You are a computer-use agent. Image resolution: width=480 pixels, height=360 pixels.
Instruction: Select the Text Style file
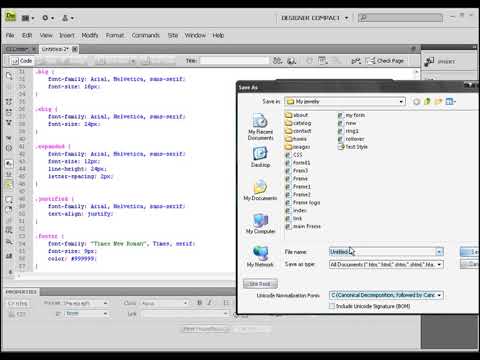353,147
